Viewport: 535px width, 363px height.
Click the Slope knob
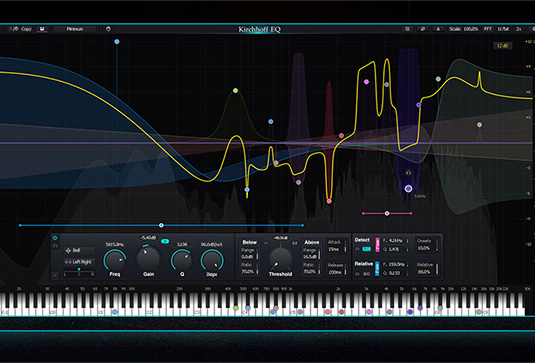(212, 260)
